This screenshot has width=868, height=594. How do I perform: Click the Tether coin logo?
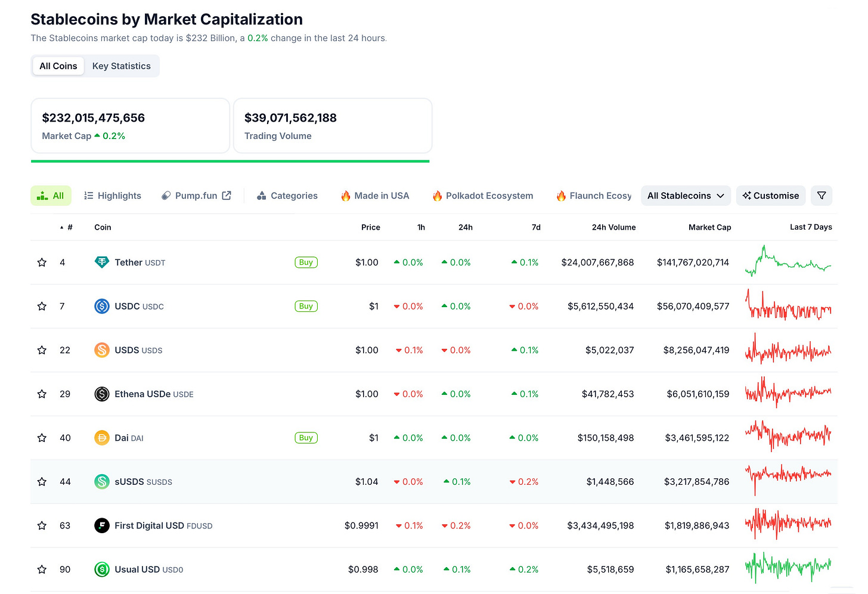click(102, 262)
